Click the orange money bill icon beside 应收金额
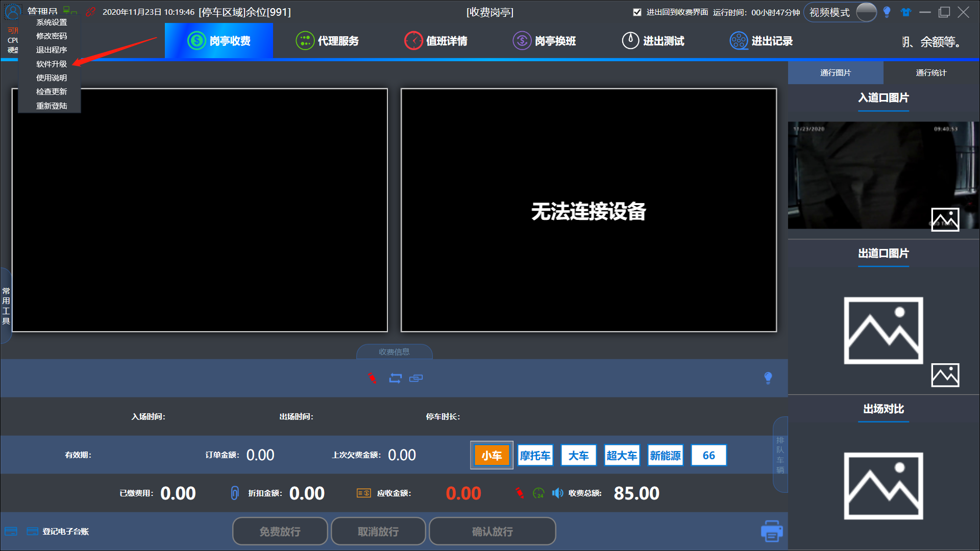980x551 pixels. coord(364,493)
